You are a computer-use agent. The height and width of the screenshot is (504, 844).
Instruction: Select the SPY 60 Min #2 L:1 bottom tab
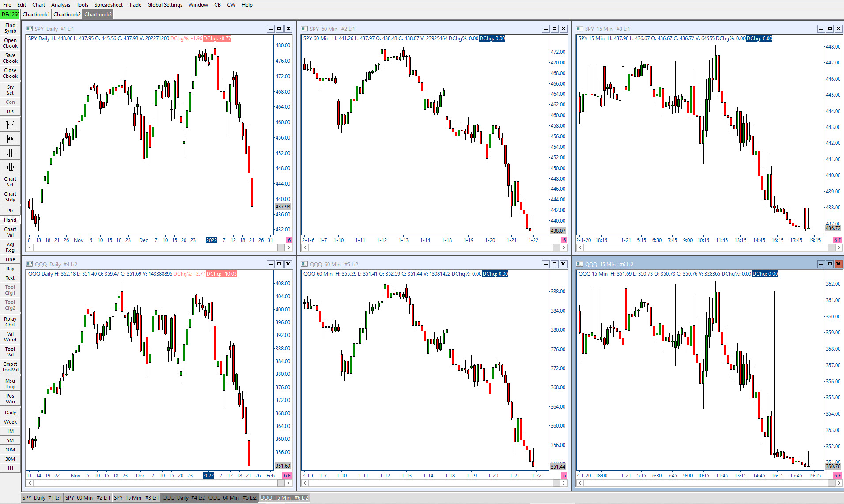click(87, 498)
